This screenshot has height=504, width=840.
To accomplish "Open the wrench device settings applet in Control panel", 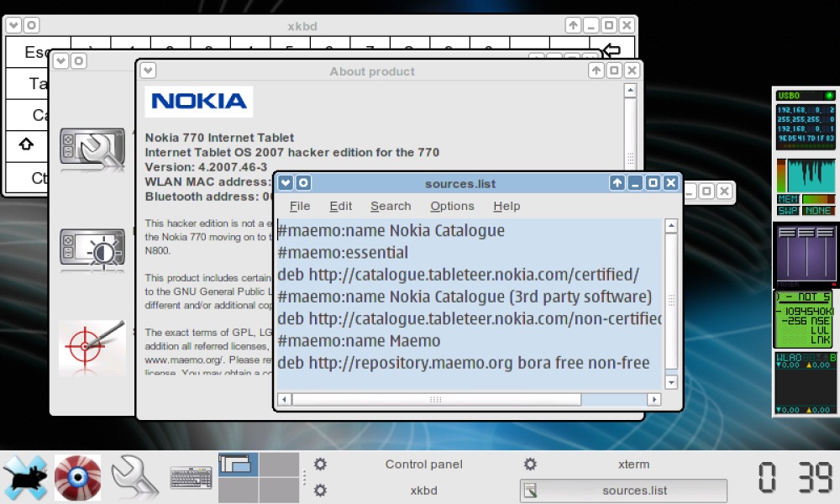I will [x=92, y=150].
